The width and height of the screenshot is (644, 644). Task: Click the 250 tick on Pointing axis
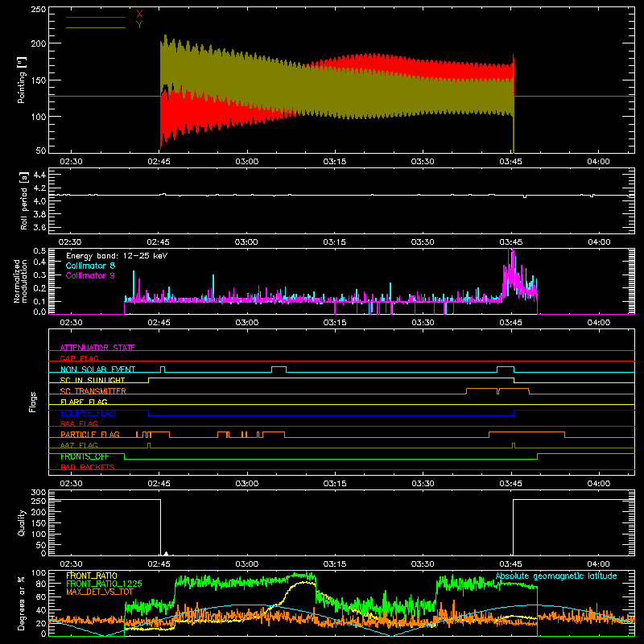[39, 9]
